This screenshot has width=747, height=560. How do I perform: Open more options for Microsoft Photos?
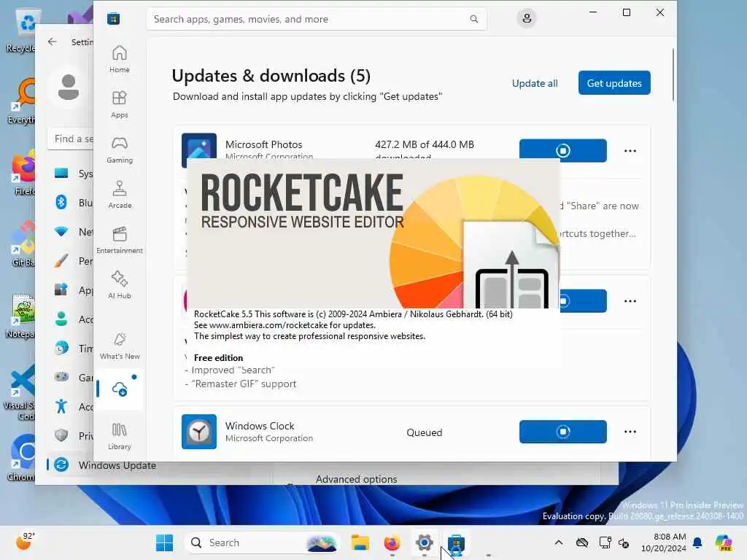(630, 151)
